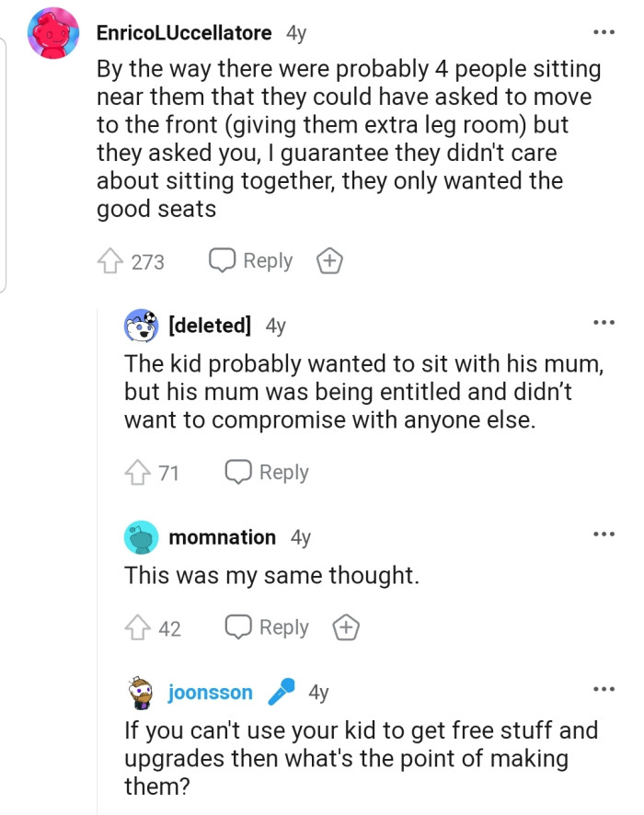The image size is (644, 815).
Task: Show overflow menu on joonsson's comment
Action: click(x=604, y=692)
